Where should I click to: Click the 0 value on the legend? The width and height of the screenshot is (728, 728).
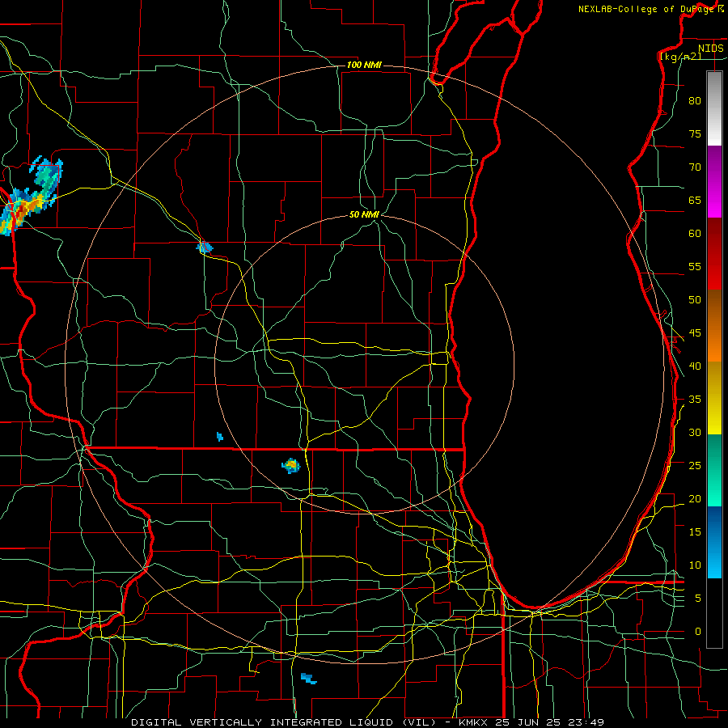click(x=698, y=632)
